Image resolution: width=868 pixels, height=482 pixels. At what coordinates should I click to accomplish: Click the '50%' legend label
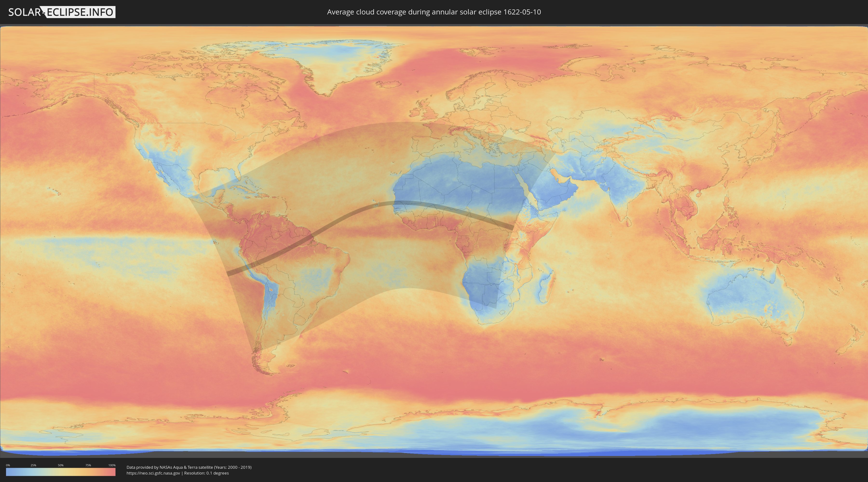point(61,465)
